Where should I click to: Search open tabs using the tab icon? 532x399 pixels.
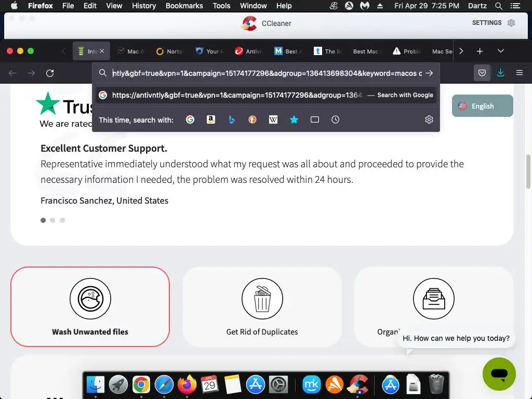[x=315, y=120]
